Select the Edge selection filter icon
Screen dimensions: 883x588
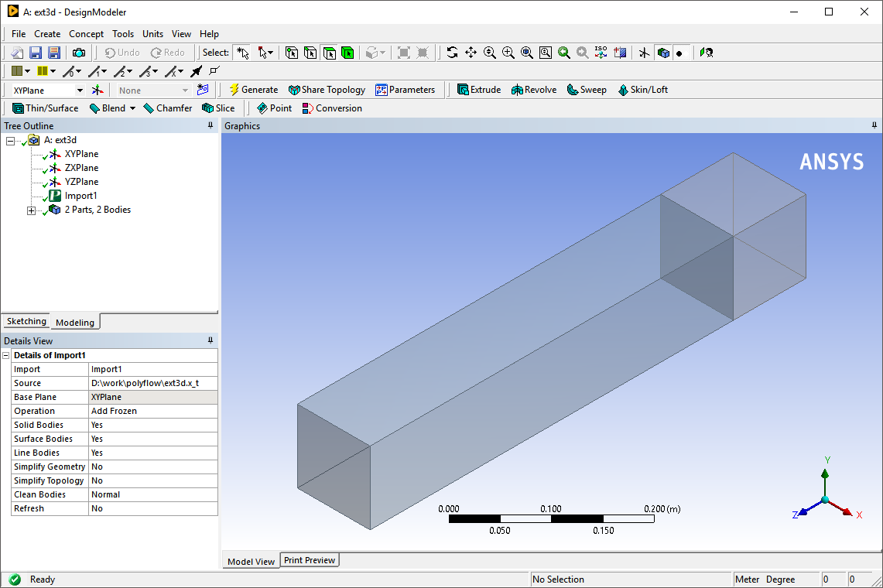[x=310, y=53]
